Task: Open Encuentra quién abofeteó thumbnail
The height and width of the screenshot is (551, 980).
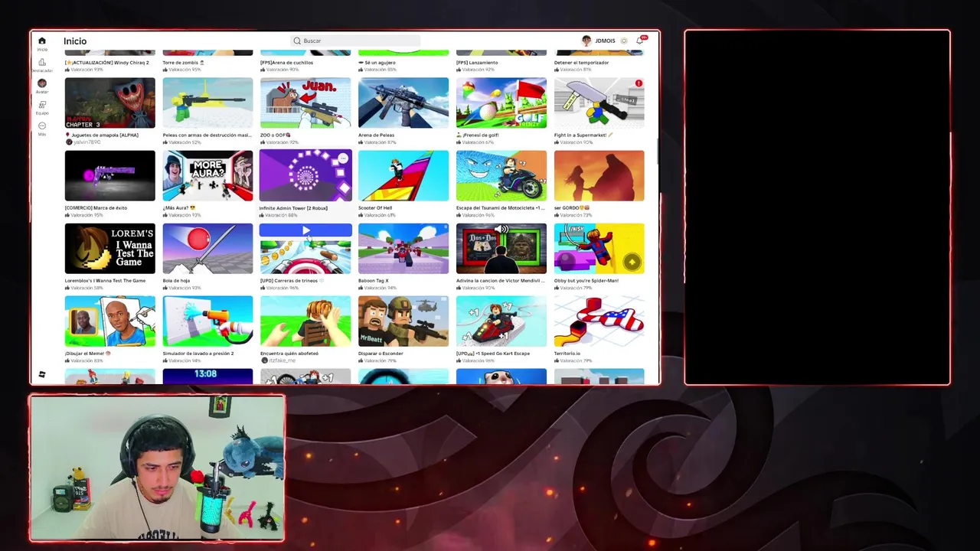Action: pyautogui.click(x=305, y=321)
